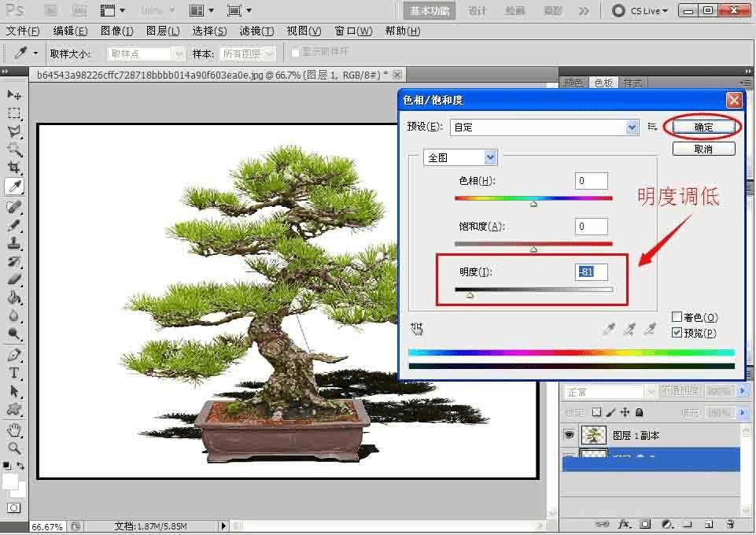The height and width of the screenshot is (535, 756).
Task: Click the 明度 lightness slider handle
Action: coord(470,295)
